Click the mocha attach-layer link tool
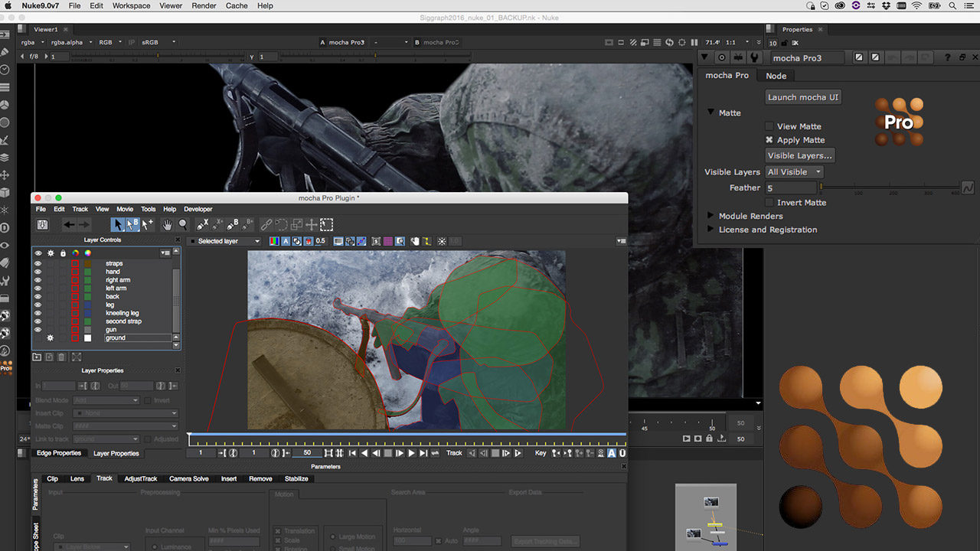This screenshot has width=980, height=551. pos(266,224)
